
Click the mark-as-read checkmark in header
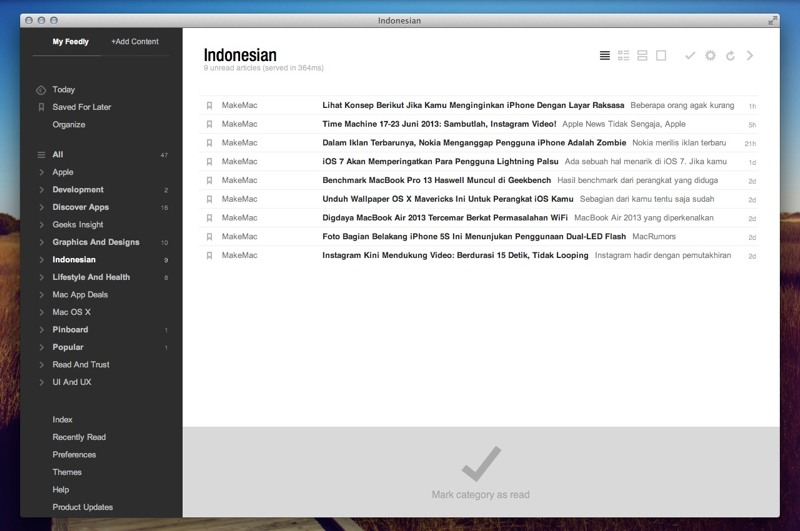pyautogui.click(x=690, y=56)
